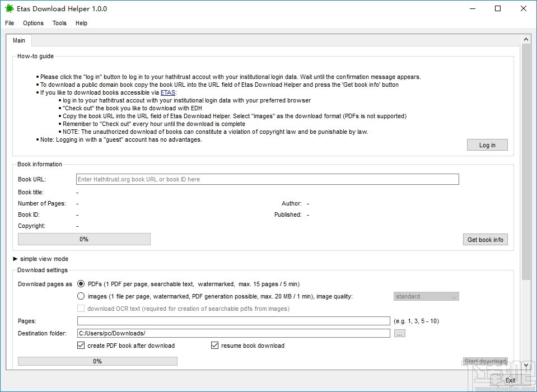Image resolution: width=537 pixels, height=392 pixels.
Task: Click the Book URL input field
Action: click(x=267, y=179)
